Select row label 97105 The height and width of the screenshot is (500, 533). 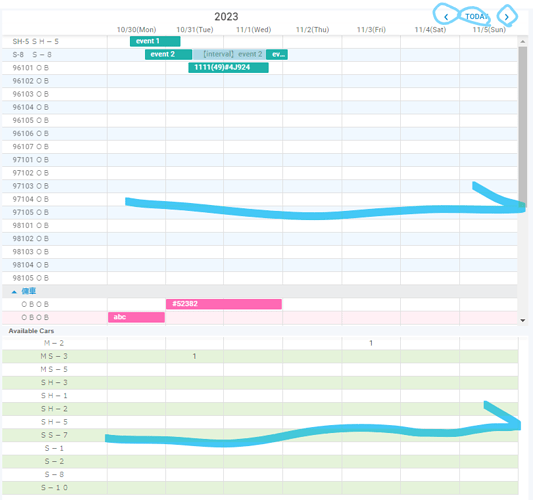(x=31, y=212)
